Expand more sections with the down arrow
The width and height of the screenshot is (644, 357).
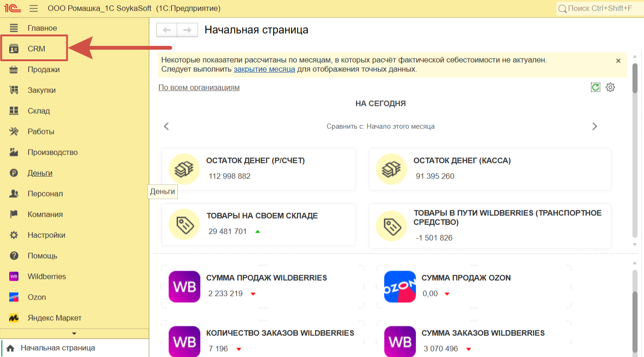74,334
